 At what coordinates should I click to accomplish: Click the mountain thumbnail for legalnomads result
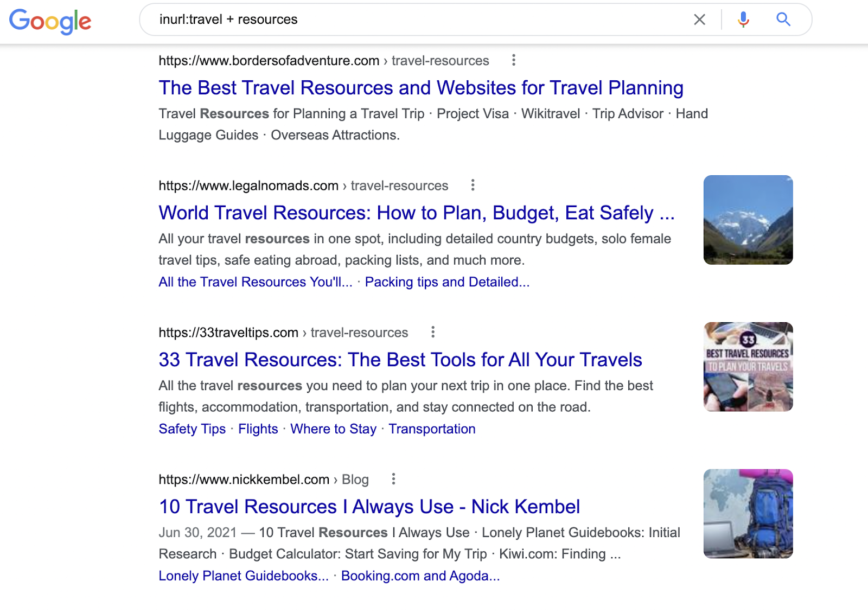pyautogui.click(x=748, y=220)
